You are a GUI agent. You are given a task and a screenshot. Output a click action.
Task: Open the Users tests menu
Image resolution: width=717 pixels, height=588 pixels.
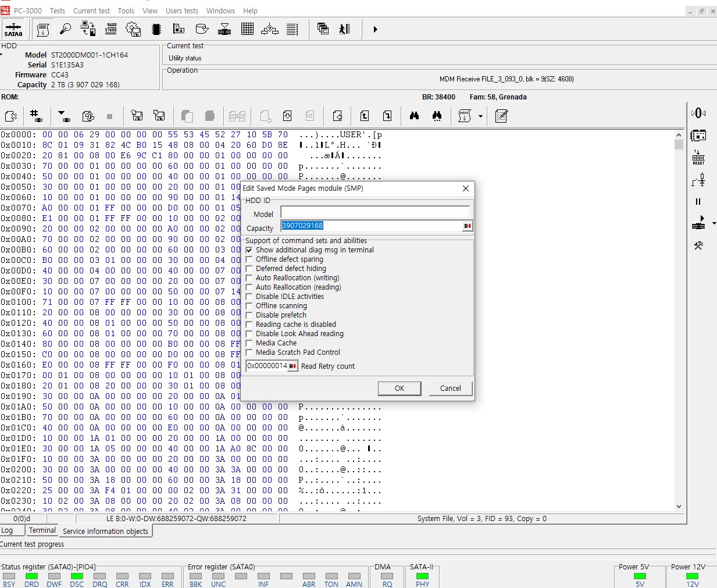tap(181, 10)
